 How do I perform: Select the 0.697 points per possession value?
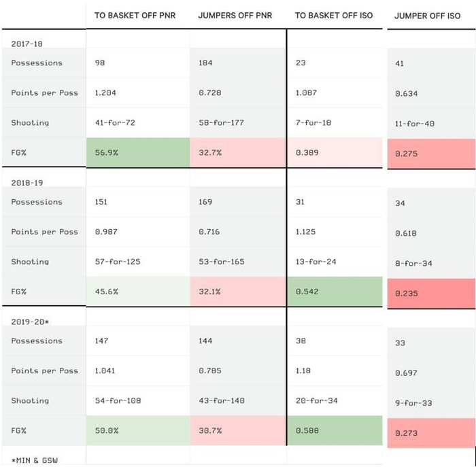coord(406,373)
